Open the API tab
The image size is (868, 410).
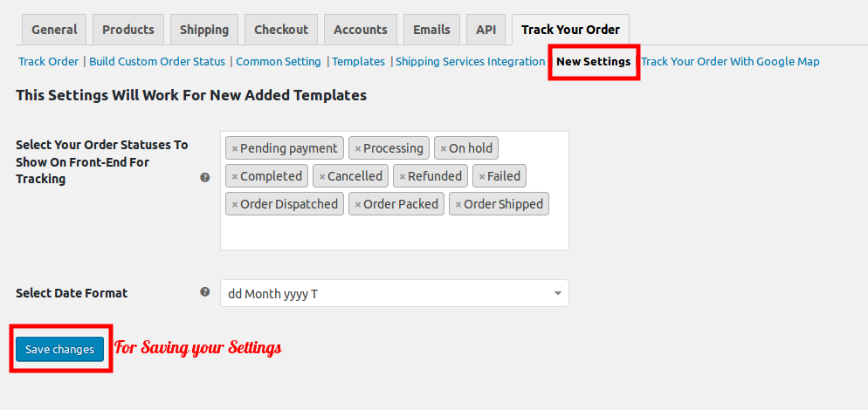click(486, 30)
